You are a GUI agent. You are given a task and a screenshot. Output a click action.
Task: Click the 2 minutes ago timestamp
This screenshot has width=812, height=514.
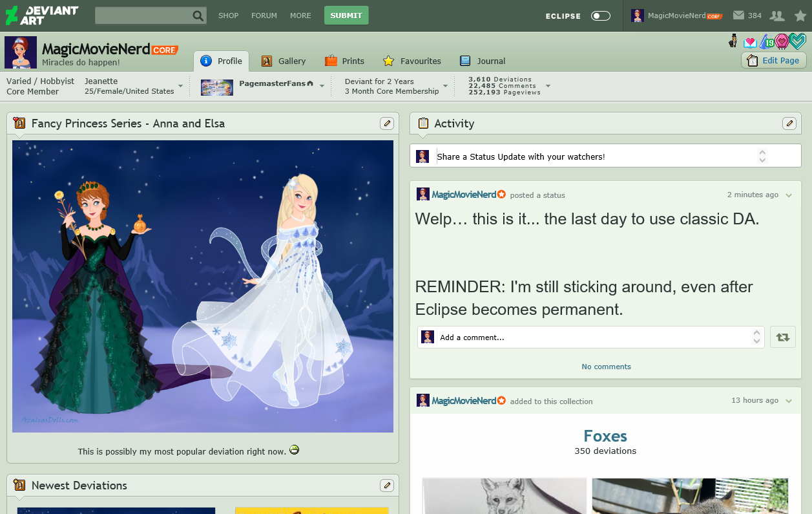point(753,195)
